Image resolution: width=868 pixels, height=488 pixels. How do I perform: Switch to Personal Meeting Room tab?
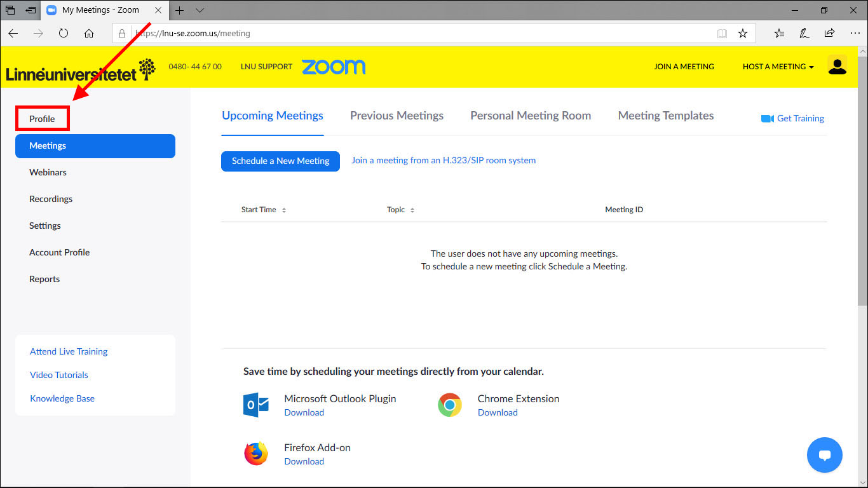click(x=531, y=116)
